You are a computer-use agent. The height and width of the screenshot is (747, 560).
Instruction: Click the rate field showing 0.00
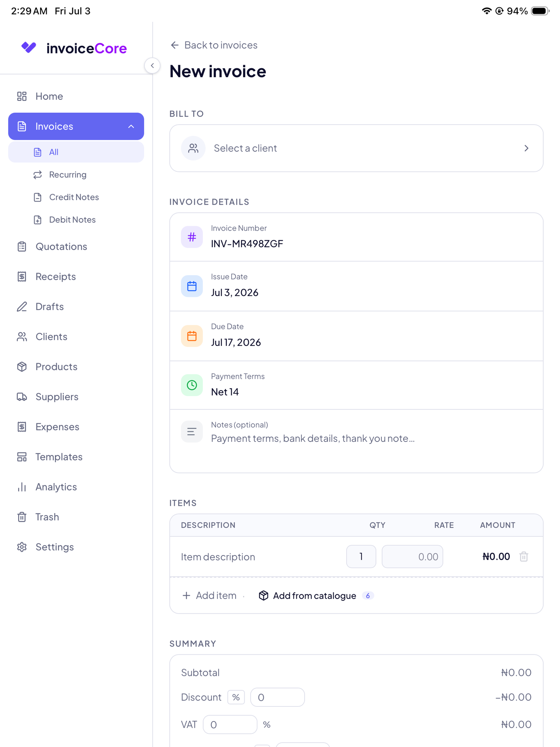pos(412,556)
